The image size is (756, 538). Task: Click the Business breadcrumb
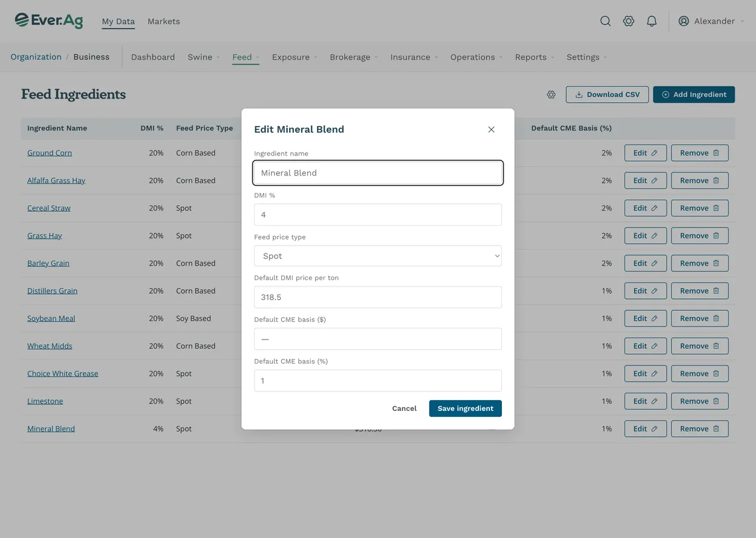pos(91,57)
